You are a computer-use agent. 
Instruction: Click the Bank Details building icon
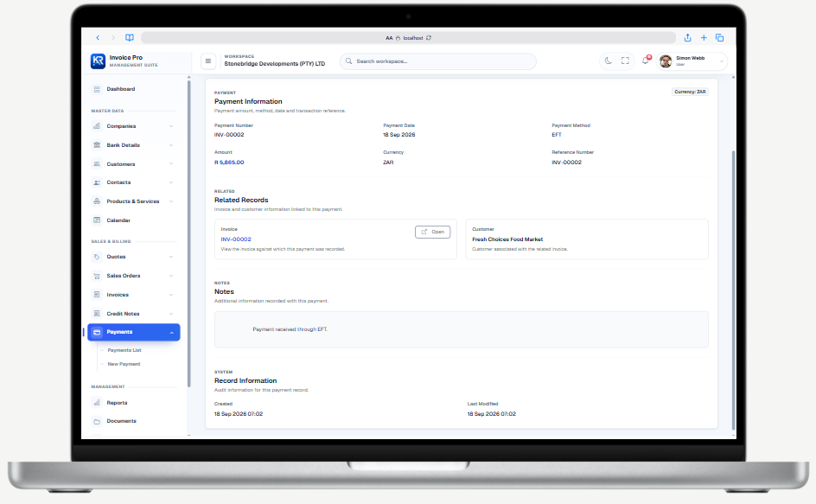pos(97,144)
